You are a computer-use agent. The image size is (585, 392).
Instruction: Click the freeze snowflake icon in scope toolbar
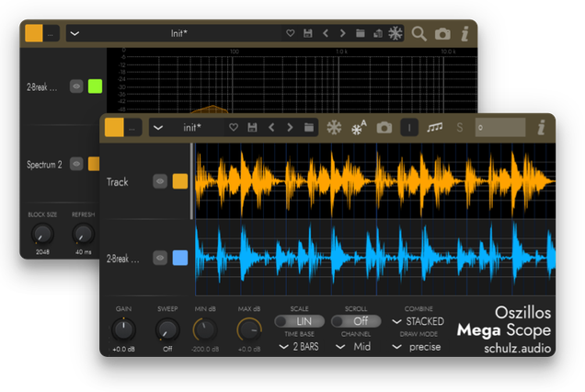(x=334, y=128)
